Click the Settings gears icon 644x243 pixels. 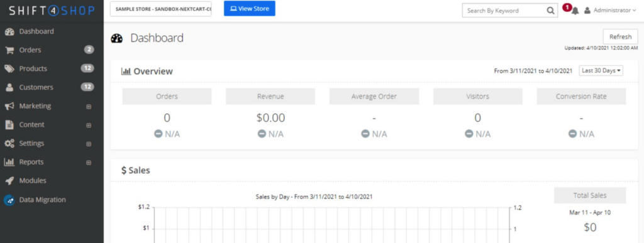click(9, 143)
